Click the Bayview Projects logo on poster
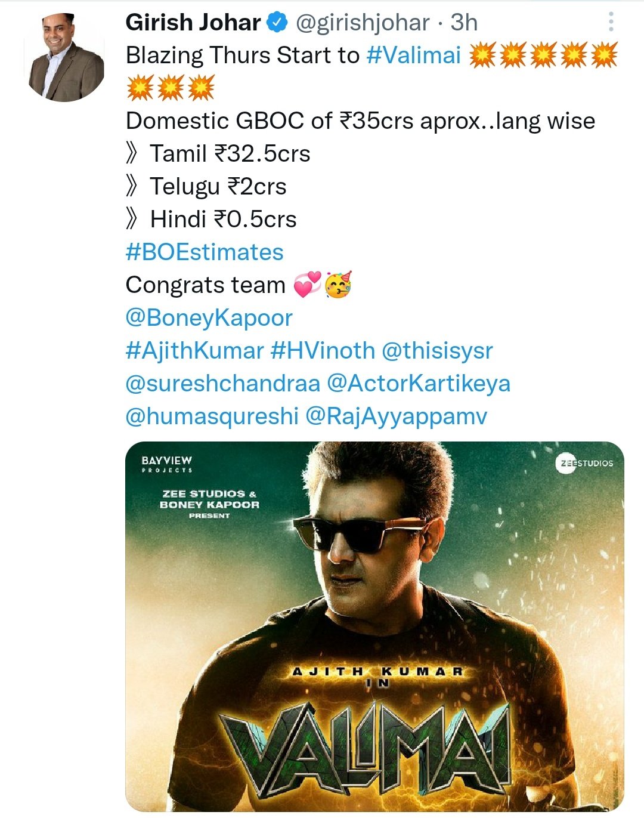Image resolution: width=644 pixels, height=818 pixels. point(167,464)
